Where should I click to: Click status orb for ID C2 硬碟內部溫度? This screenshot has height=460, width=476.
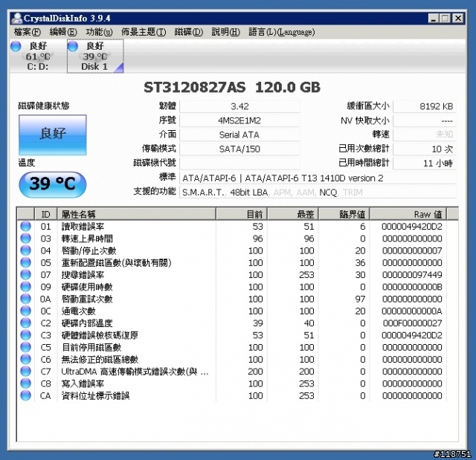26,323
